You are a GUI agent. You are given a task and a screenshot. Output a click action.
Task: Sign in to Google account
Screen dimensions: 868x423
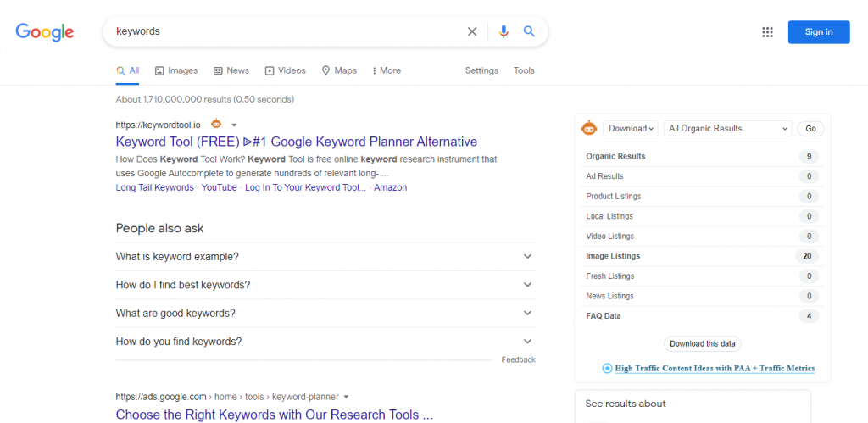pyautogui.click(x=819, y=32)
